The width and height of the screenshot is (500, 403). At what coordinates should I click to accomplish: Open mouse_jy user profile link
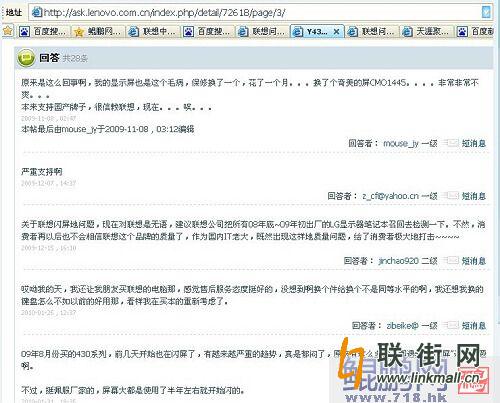(x=400, y=143)
